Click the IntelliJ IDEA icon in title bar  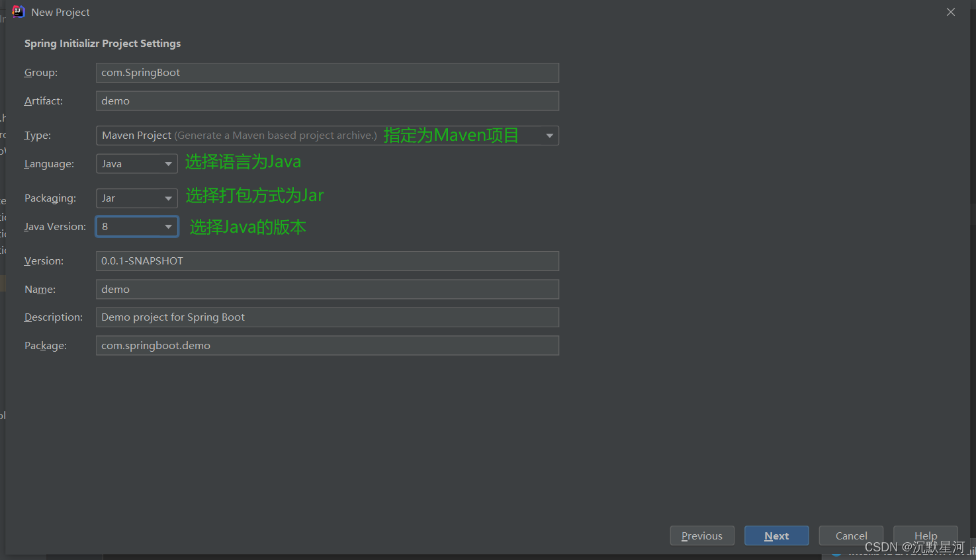(18, 12)
